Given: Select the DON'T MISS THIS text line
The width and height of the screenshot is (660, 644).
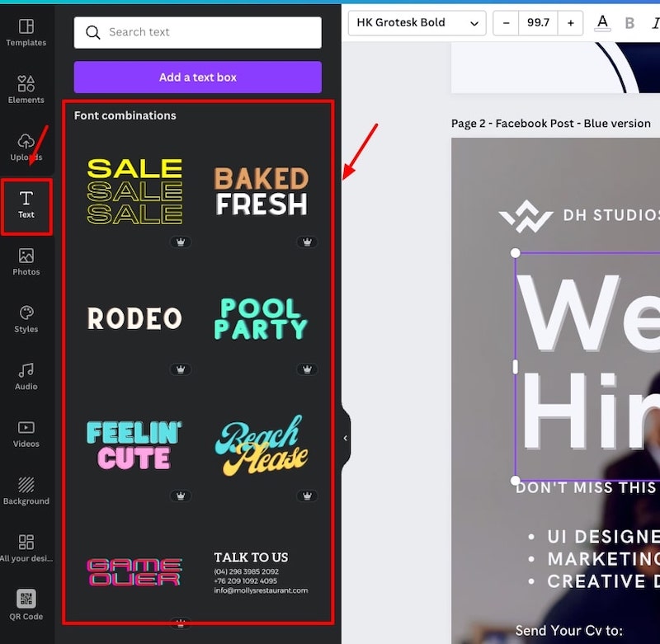Looking at the screenshot, I should tap(587, 488).
